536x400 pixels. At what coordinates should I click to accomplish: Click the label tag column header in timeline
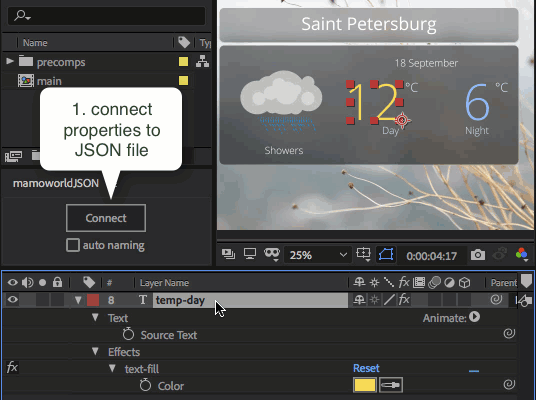[x=89, y=282]
